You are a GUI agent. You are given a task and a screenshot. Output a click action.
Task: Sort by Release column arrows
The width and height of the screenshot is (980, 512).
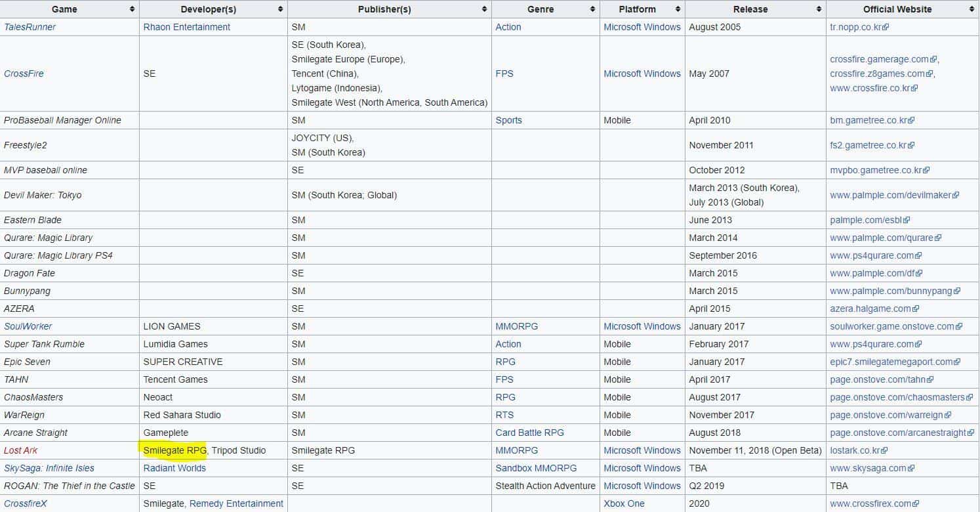(819, 9)
